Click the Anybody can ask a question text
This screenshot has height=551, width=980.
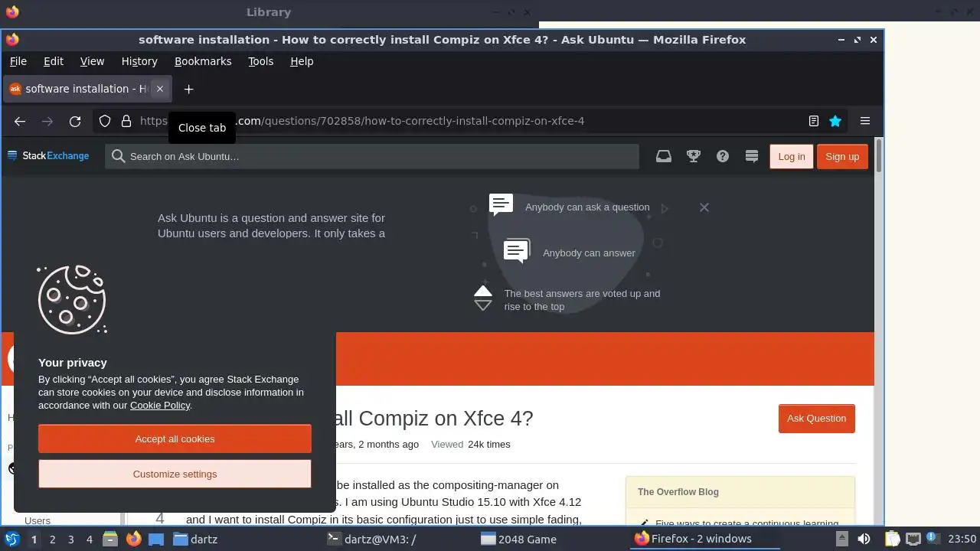point(587,207)
